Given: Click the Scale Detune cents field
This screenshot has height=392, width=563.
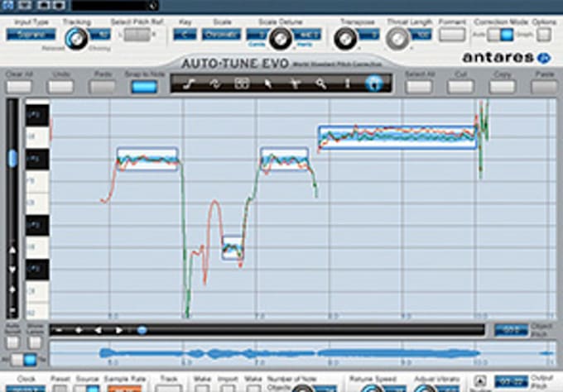Looking at the screenshot, I should point(258,35).
